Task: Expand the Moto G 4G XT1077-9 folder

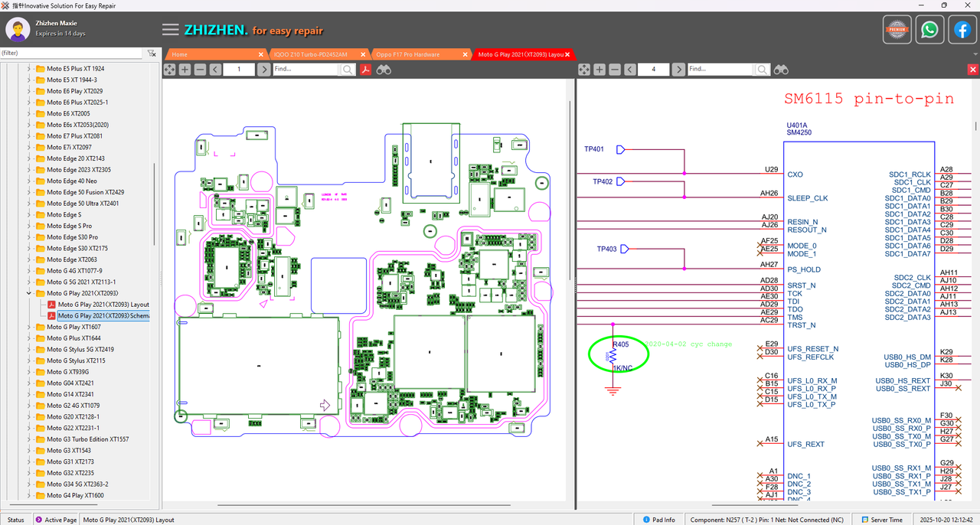Action: [29, 271]
